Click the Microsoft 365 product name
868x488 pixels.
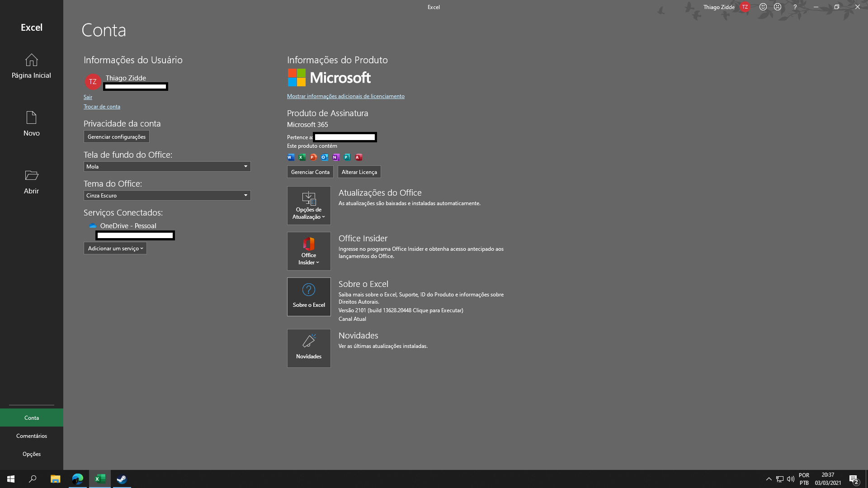[x=307, y=125]
